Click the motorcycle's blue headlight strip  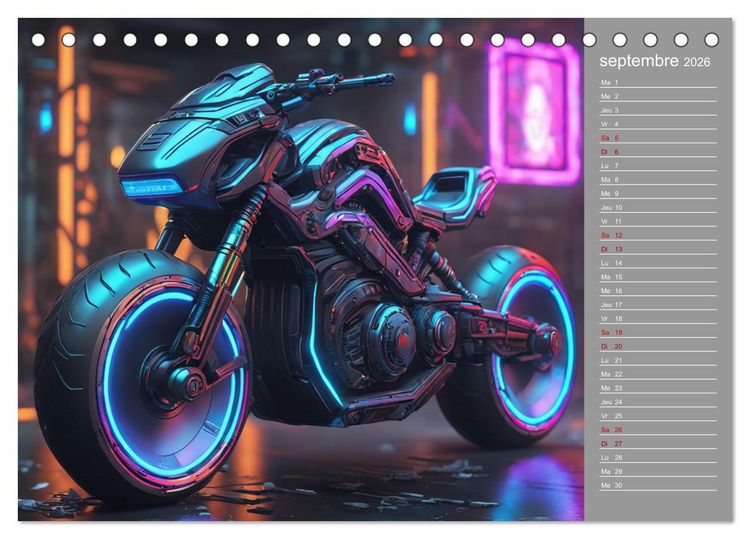click(x=151, y=187)
